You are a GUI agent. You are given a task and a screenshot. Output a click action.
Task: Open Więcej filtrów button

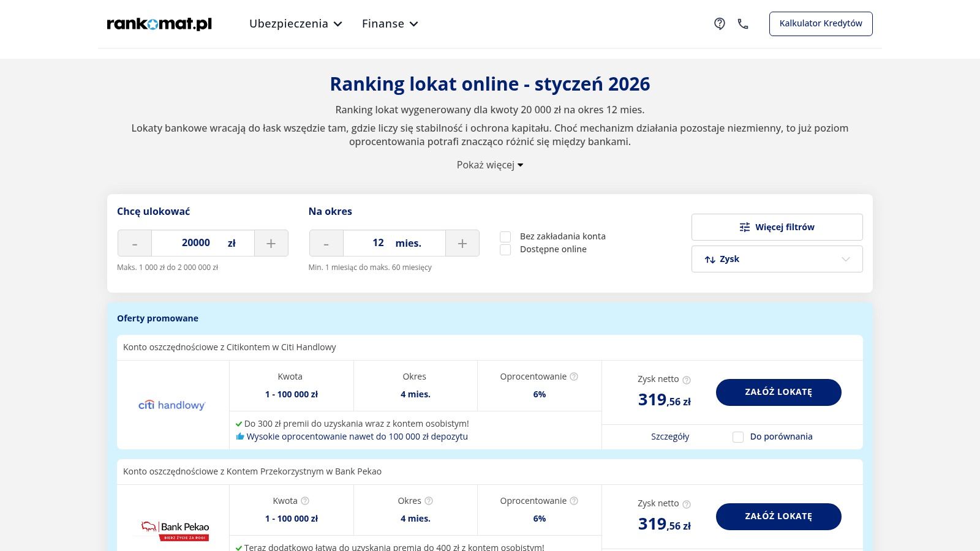777,227
